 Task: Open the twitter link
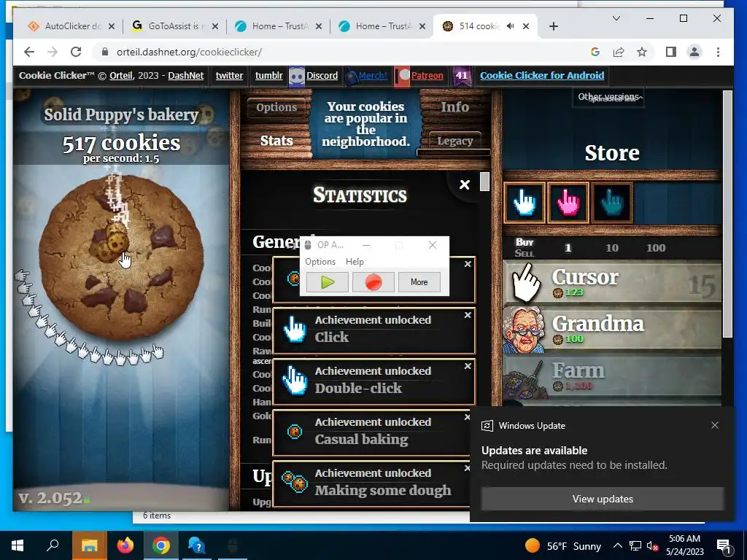pyautogui.click(x=229, y=76)
